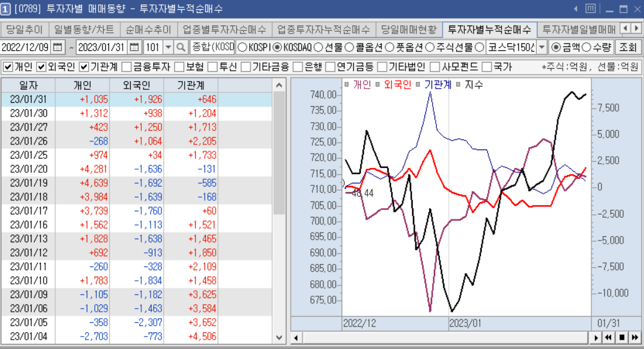Enable the 보험 checkbox
The height and width of the screenshot is (349, 644).
coord(179,66)
